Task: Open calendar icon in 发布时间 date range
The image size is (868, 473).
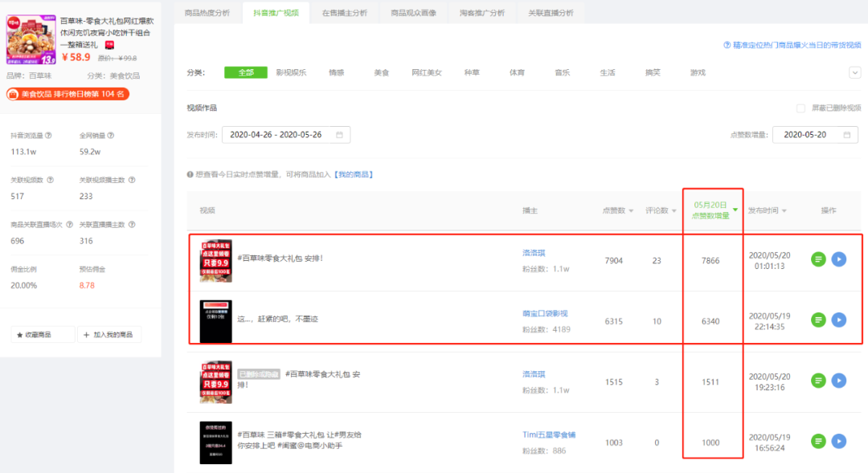Action: pos(339,134)
